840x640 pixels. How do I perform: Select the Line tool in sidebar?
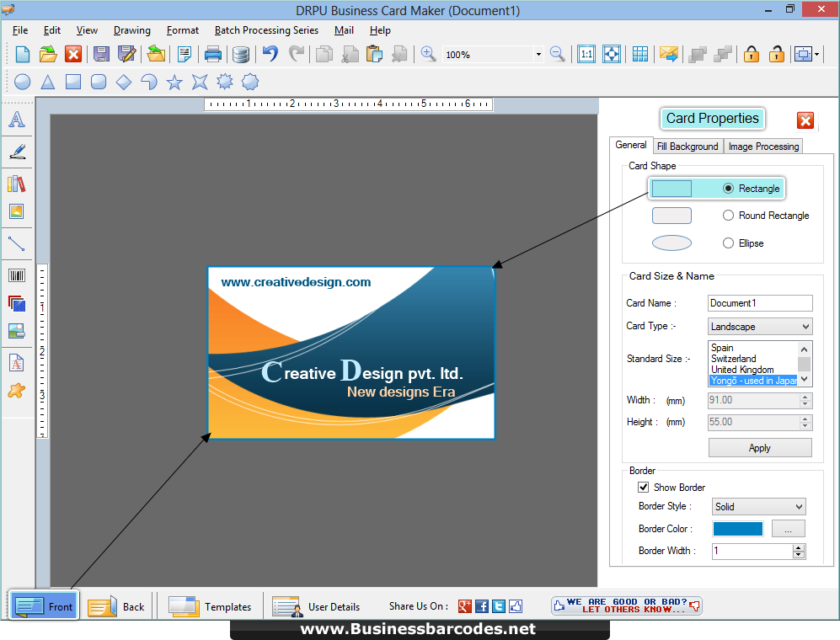coord(17,243)
